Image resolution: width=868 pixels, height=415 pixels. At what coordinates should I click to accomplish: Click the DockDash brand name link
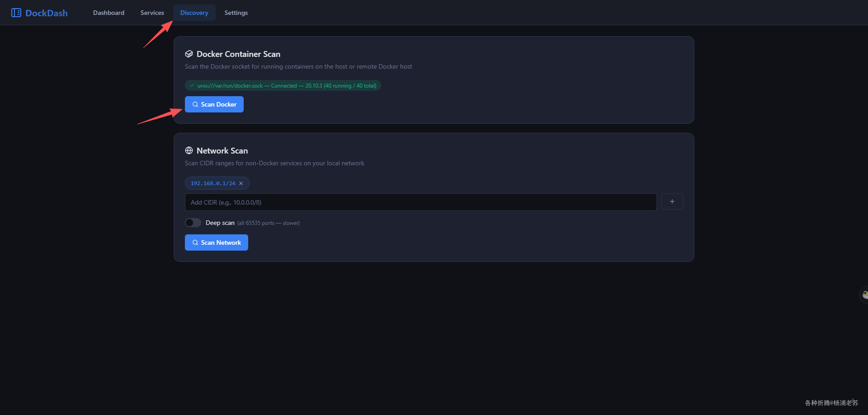tap(47, 13)
